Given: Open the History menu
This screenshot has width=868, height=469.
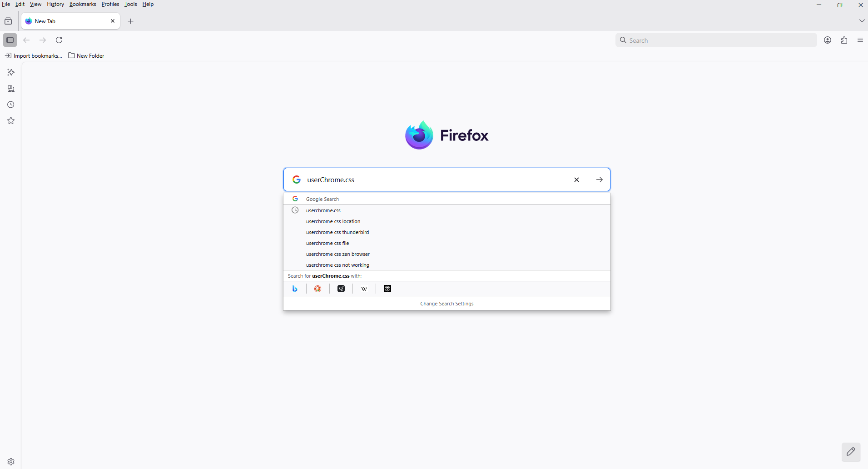Looking at the screenshot, I should 55,4.
